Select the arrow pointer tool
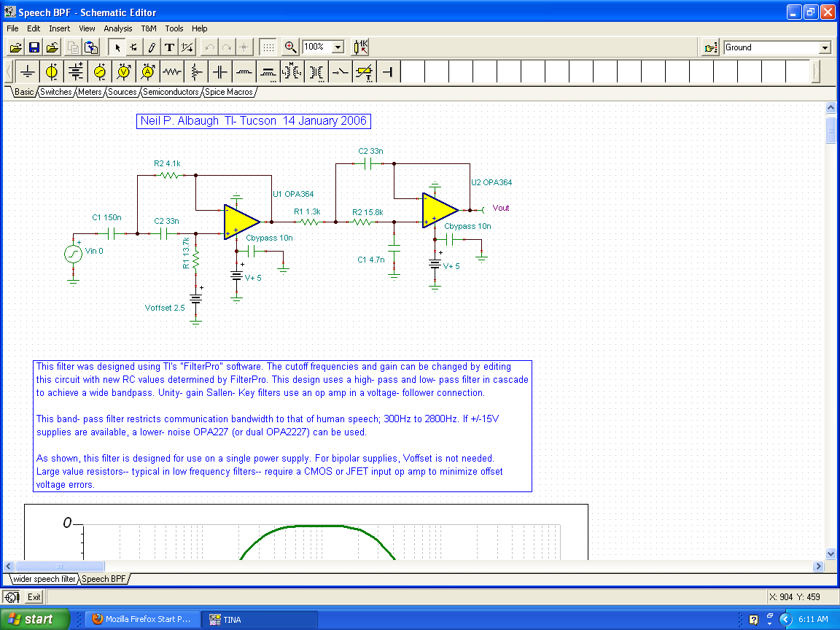Image resolution: width=840 pixels, height=630 pixels. point(117,47)
